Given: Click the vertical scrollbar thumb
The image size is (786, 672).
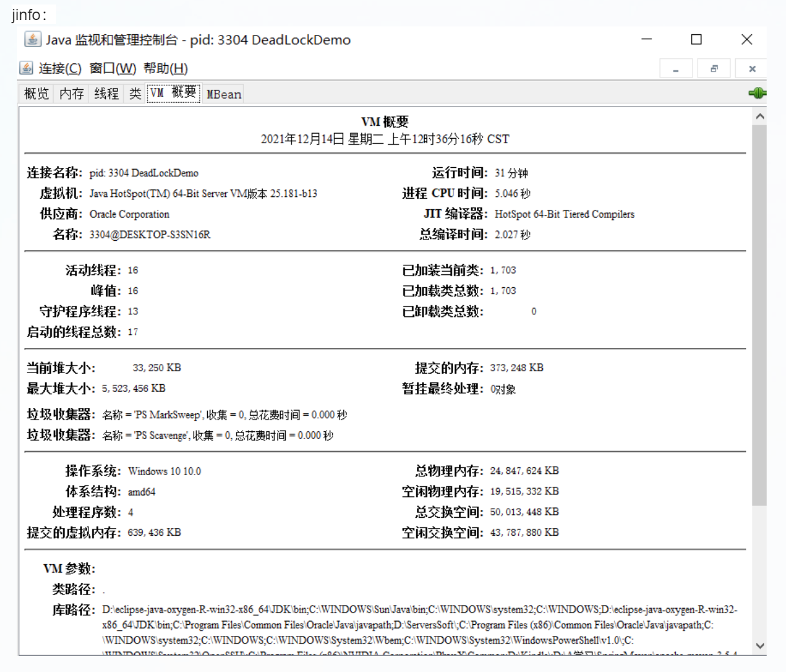Looking at the screenshot, I should point(760,315).
